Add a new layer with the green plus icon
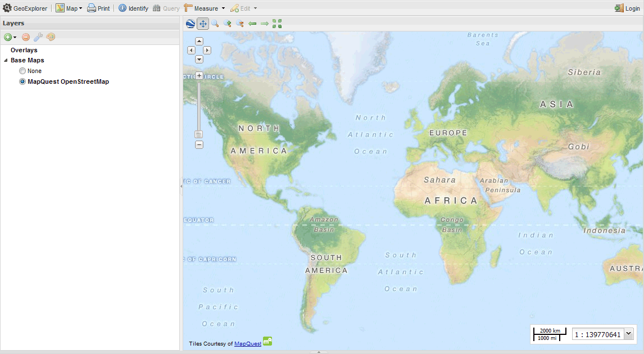The width and height of the screenshot is (644, 354). click(x=8, y=37)
